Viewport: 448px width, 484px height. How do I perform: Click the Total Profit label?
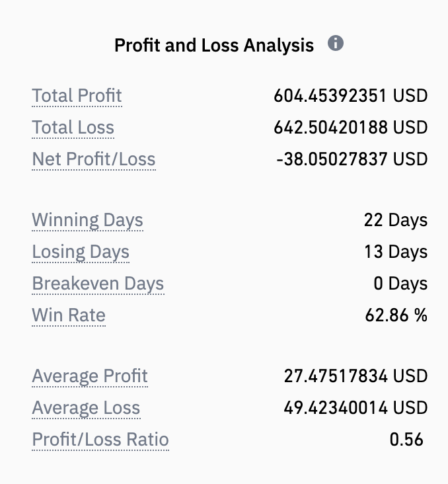77,95
